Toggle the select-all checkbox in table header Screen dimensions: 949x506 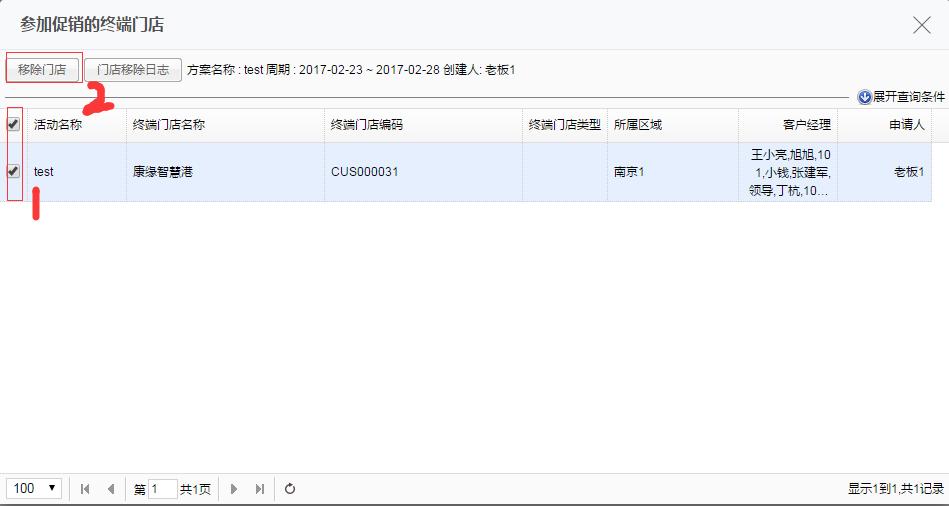13,125
